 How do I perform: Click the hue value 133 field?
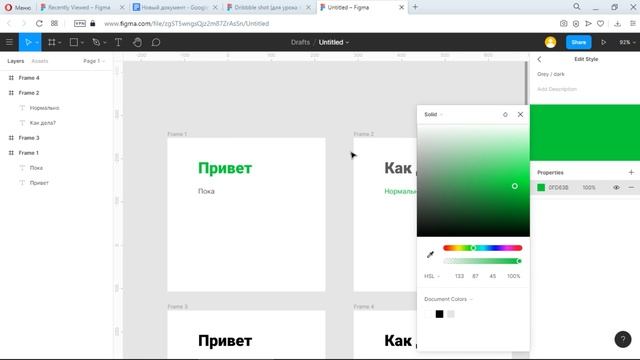pos(459,276)
